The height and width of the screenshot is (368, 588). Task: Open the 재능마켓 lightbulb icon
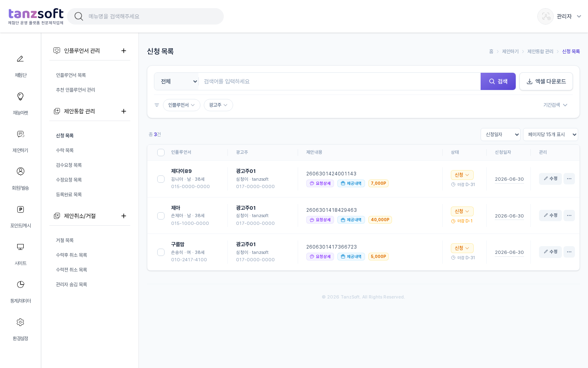pyautogui.click(x=20, y=96)
